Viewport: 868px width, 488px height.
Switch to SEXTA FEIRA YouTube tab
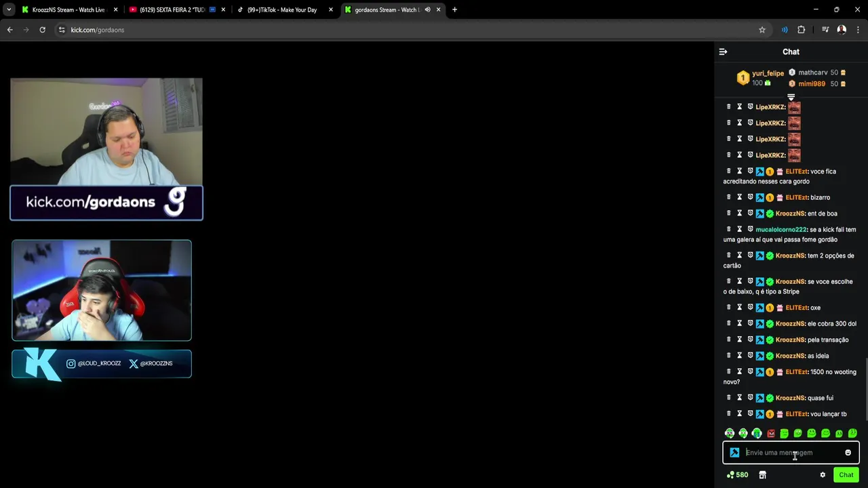(x=176, y=9)
